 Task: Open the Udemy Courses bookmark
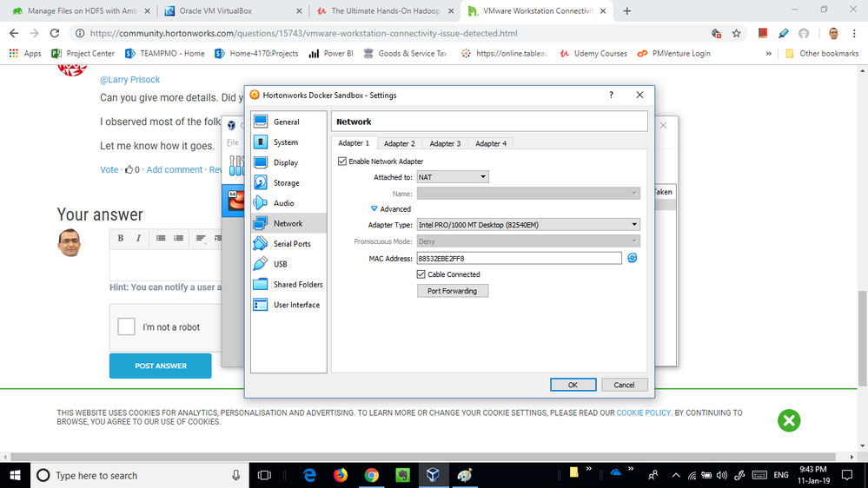pyautogui.click(x=593, y=54)
